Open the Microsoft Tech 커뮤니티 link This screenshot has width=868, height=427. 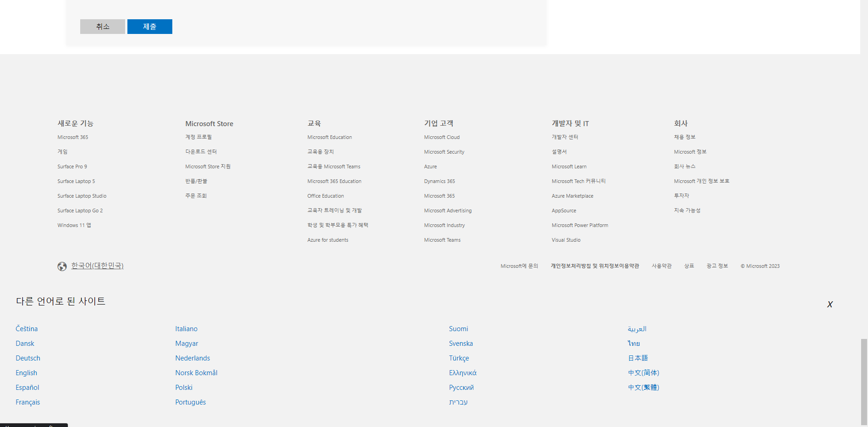[579, 181]
